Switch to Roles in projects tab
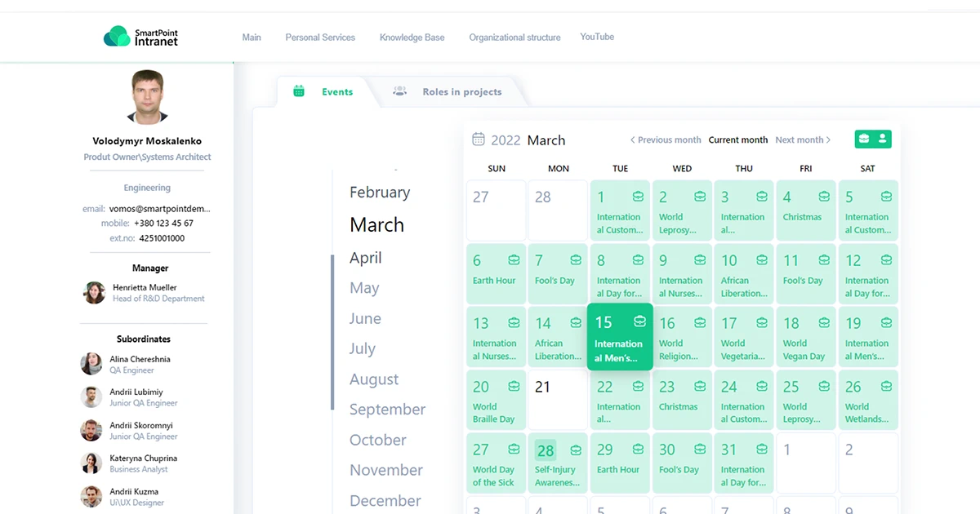Viewport: 980px width, 514px height. coord(461,92)
